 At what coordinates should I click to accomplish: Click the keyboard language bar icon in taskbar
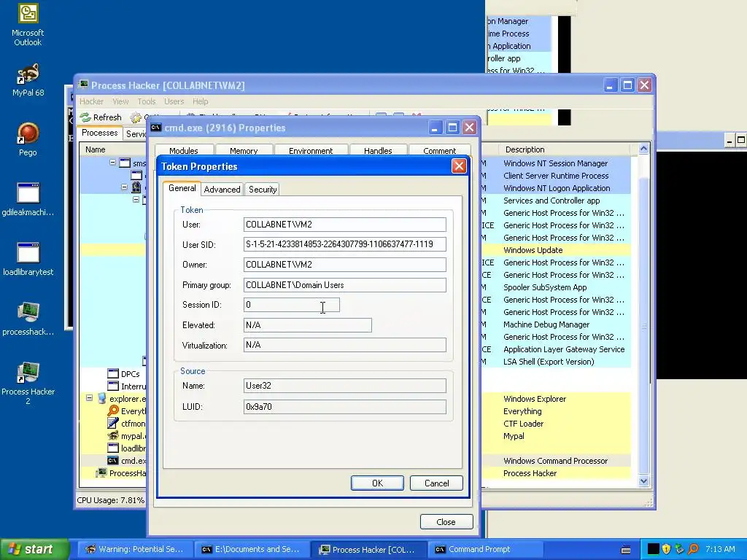pyautogui.click(x=626, y=550)
